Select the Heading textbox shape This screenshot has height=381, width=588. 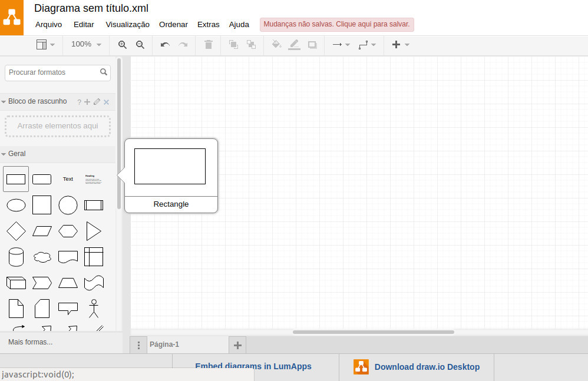(x=93, y=179)
